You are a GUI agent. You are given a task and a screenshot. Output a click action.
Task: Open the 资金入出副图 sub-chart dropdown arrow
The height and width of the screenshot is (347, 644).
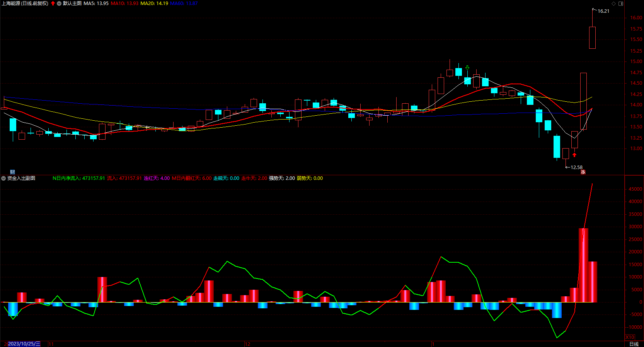click(3, 178)
